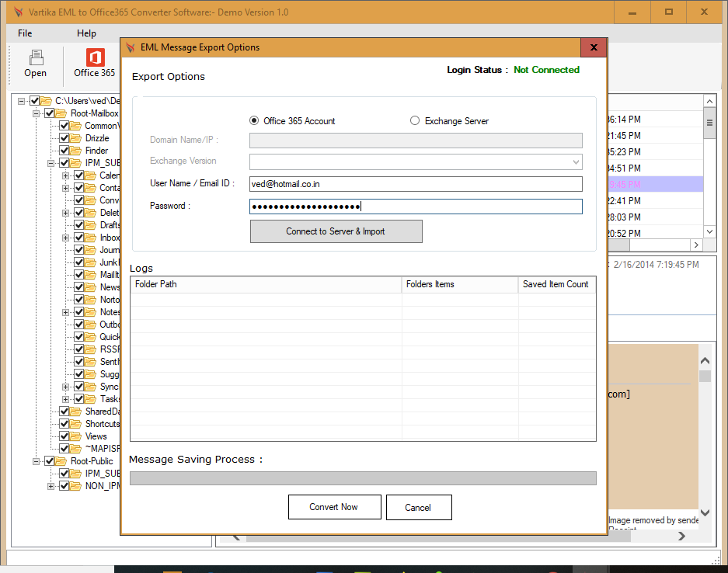Expand the Tasks tree node
The width and height of the screenshot is (728, 573).
pyautogui.click(x=66, y=399)
